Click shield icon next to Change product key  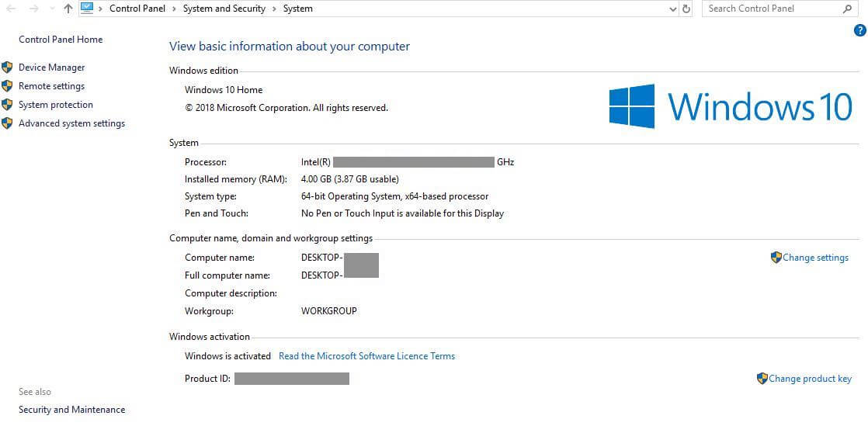coord(762,379)
